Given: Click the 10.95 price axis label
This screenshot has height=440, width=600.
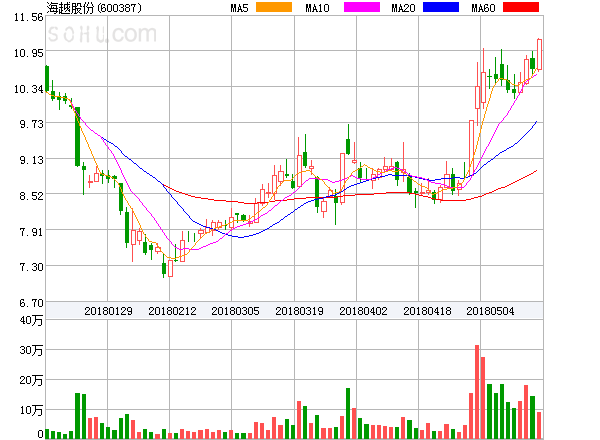Looking at the screenshot, I should click(x=29, y=53).
